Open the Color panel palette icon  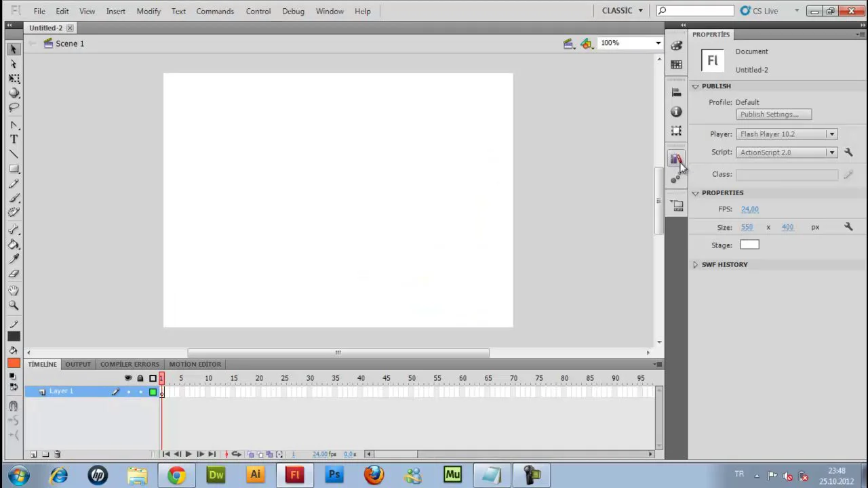pyautogui.click(x=676, y=45)
